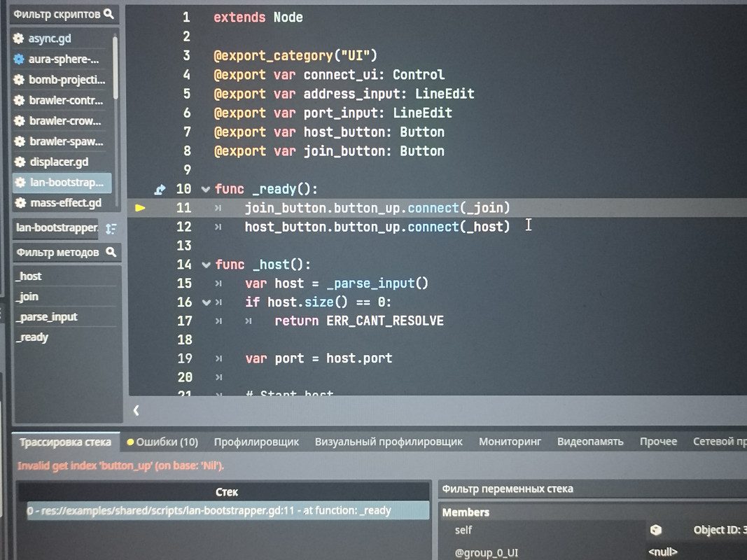Viewport: 747px width, 560px height.
Task: Open the Прочее debugger tab
Action: click(x=658, y=442)
